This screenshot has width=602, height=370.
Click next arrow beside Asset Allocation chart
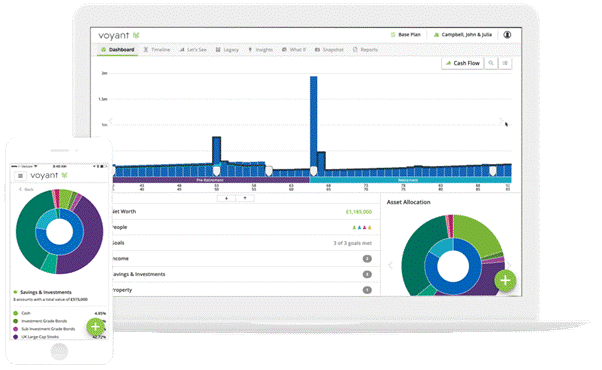[509, 265]
